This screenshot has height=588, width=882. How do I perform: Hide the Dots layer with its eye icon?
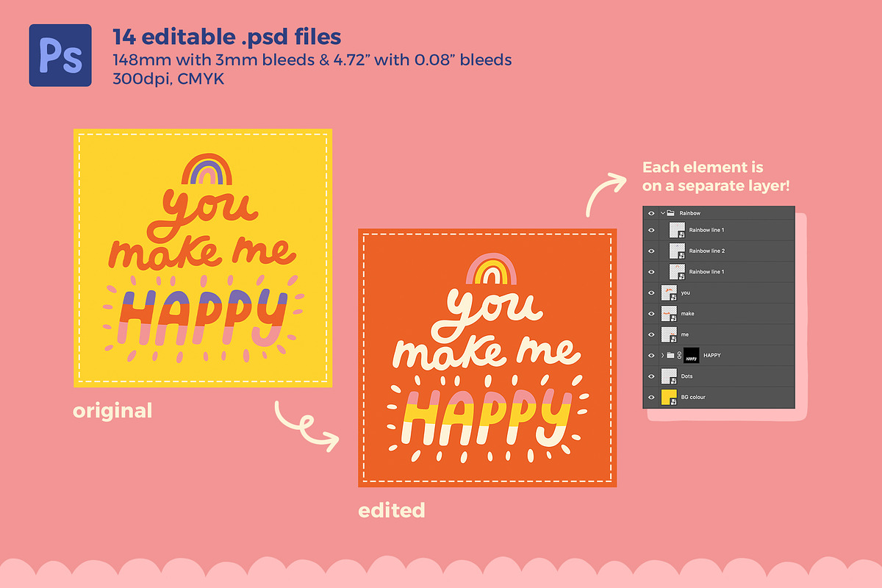pos(650,375)
